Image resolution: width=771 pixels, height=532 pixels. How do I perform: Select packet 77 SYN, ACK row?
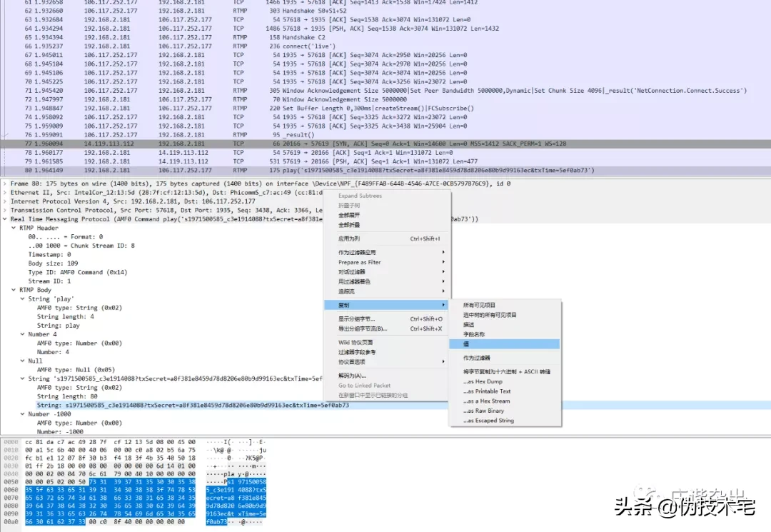[x=385, y=144]
